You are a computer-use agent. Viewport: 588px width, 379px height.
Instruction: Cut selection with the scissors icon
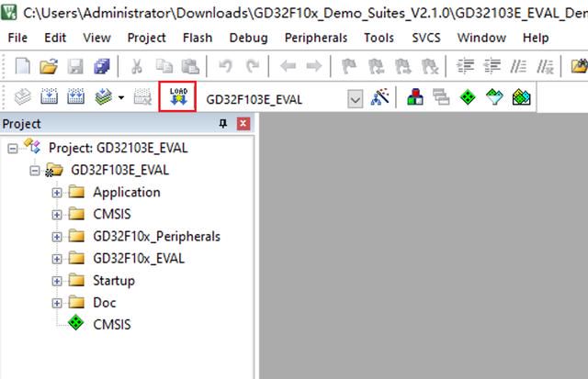click(x=137, y=66)
